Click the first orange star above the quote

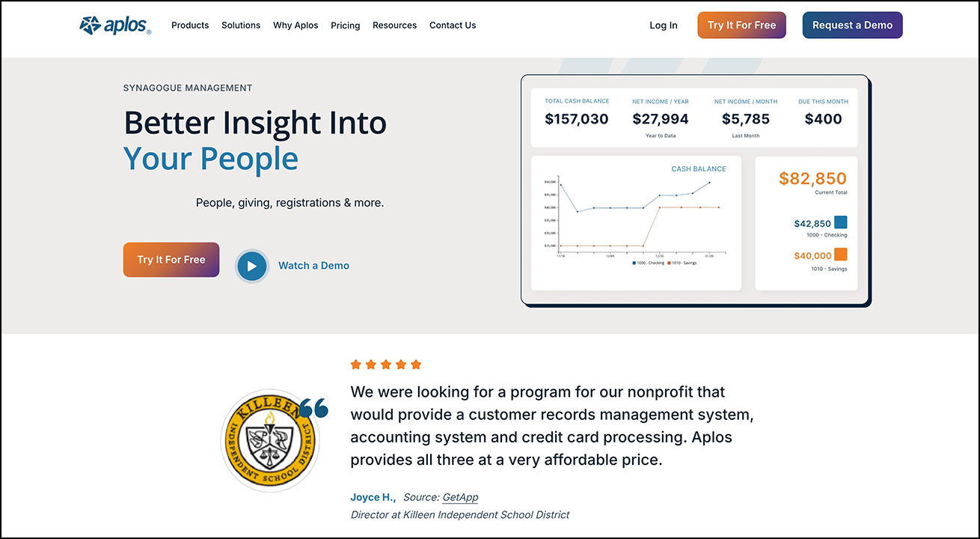(x=356, y=364)
